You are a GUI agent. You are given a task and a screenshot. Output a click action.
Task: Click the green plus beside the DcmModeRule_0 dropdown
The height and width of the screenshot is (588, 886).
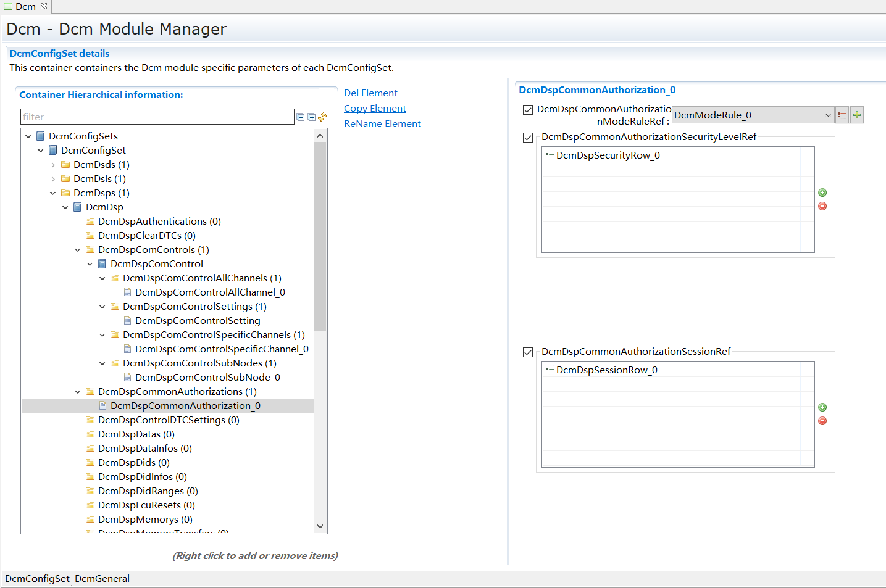coord(856,114)
